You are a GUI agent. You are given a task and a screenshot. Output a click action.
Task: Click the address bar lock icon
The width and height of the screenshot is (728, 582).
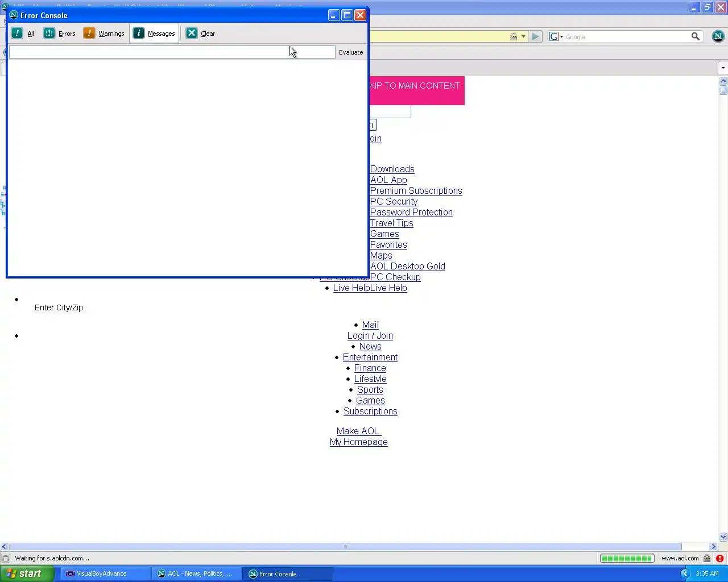click(x=514, y=36)
